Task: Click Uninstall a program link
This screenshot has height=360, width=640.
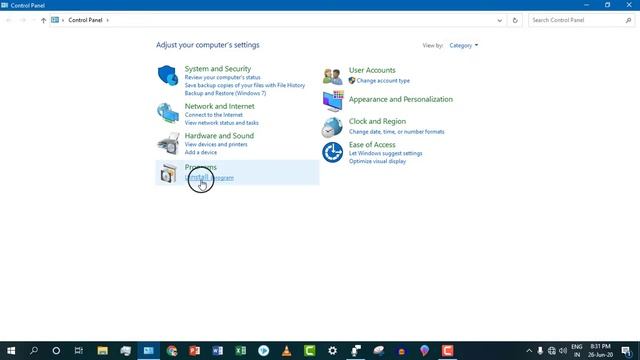Action: 209,178
